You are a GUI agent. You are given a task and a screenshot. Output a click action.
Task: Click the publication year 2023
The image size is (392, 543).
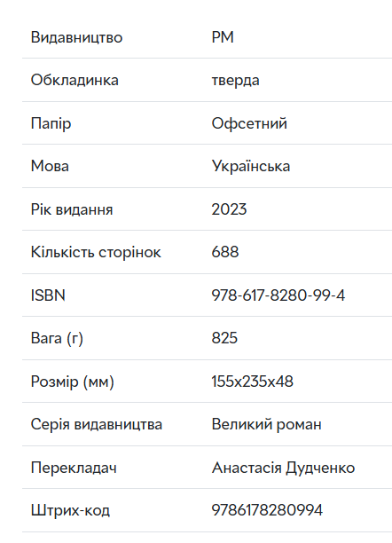(229, 209)
